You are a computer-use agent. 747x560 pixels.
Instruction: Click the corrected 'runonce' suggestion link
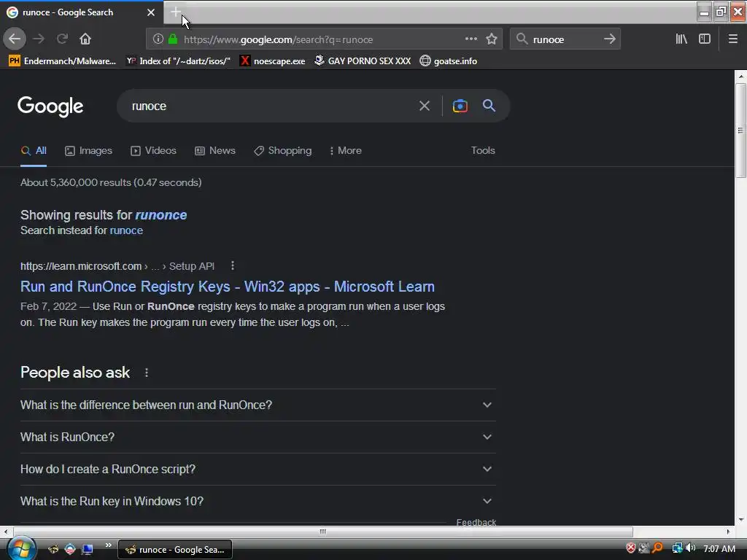point(161,215)
